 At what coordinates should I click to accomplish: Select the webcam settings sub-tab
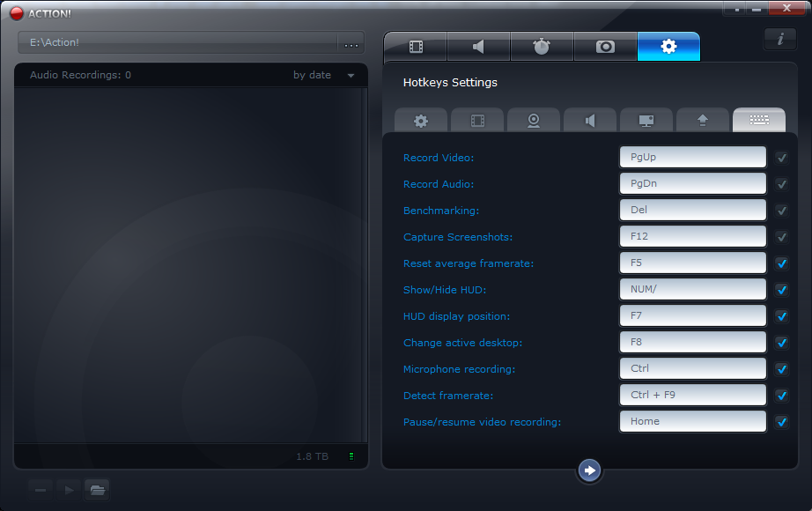coord(534,121)
